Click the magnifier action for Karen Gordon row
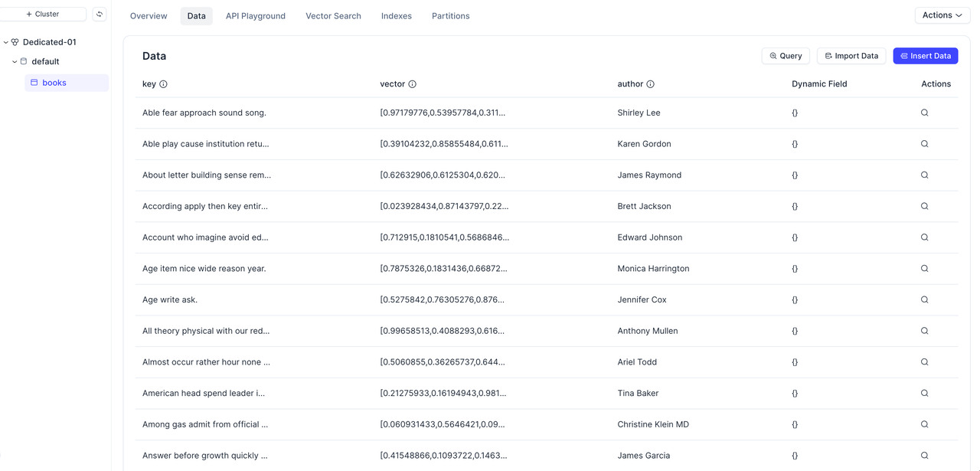The image size is (980, 471). (924, 144)
